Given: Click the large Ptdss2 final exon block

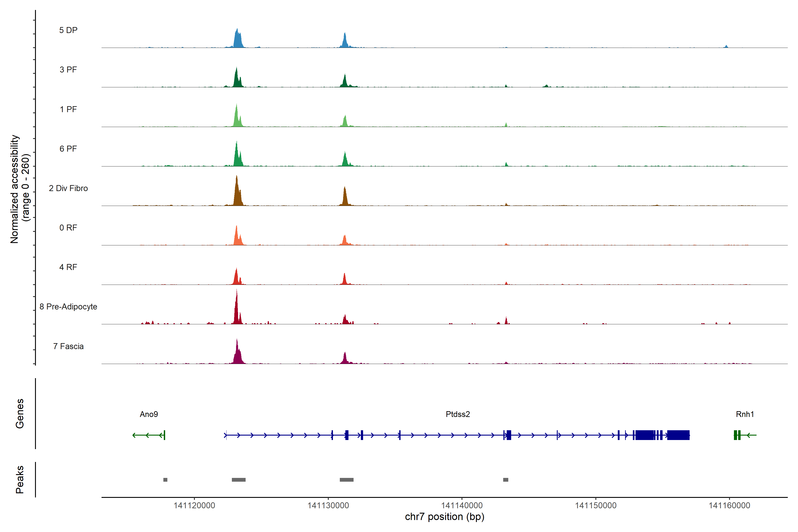Looking at the screenshot, I should click(678, 435).
